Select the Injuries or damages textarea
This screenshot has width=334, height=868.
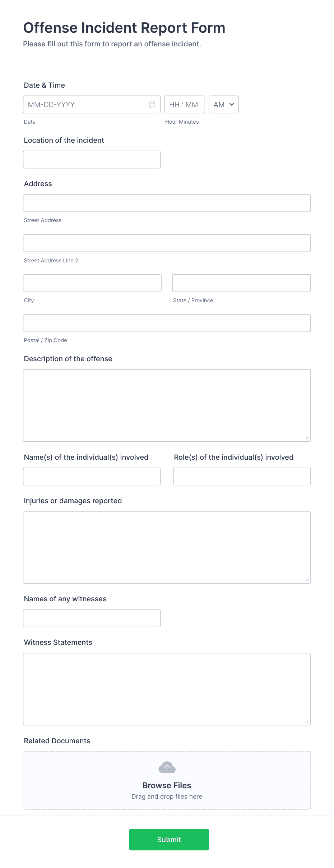[x=167, y=546]
